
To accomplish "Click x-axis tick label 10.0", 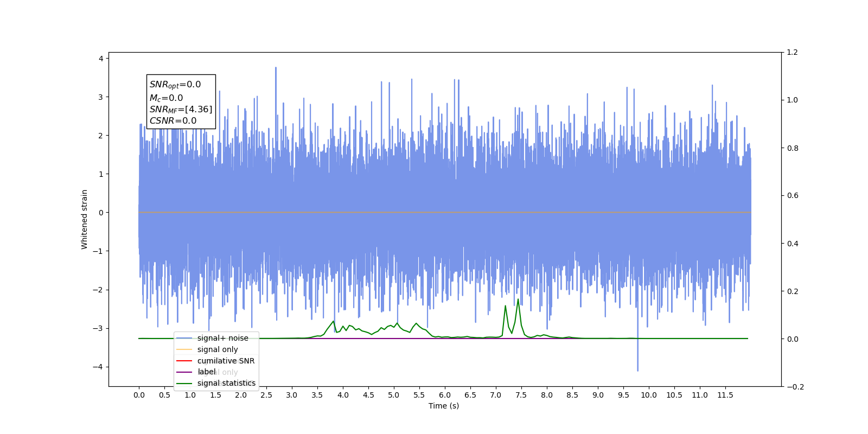I will [649, 395].
